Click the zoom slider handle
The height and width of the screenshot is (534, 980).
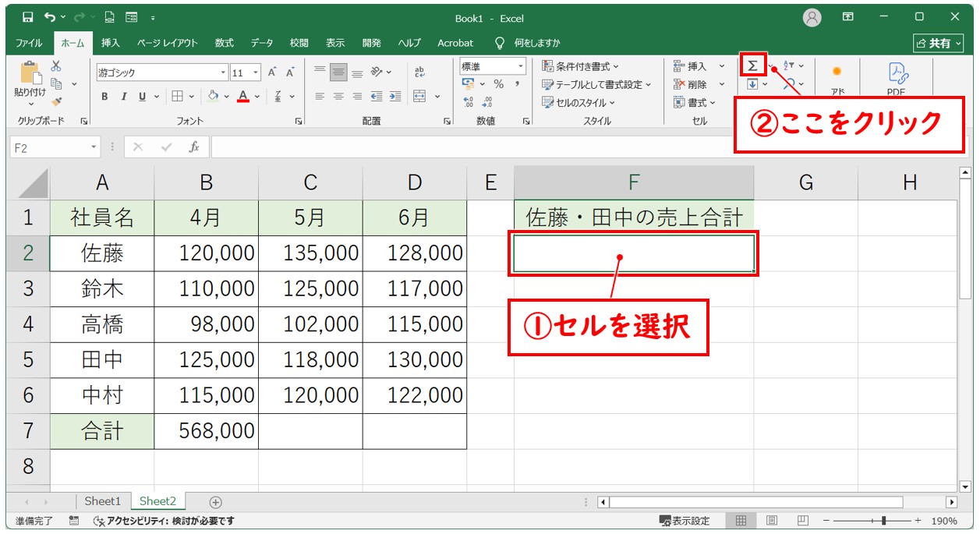point(883,521)
